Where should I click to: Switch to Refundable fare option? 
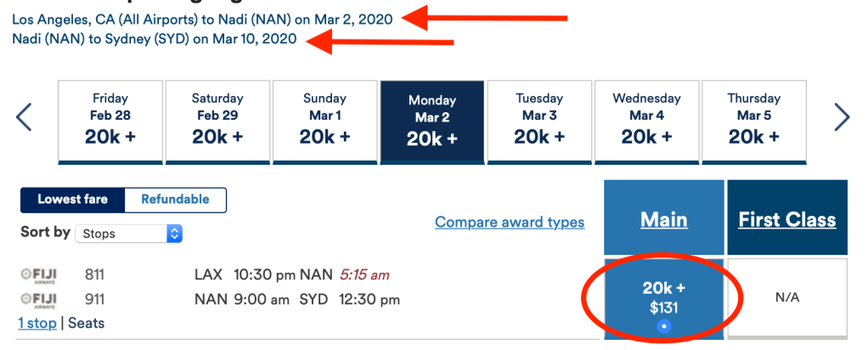click(175, 200)
